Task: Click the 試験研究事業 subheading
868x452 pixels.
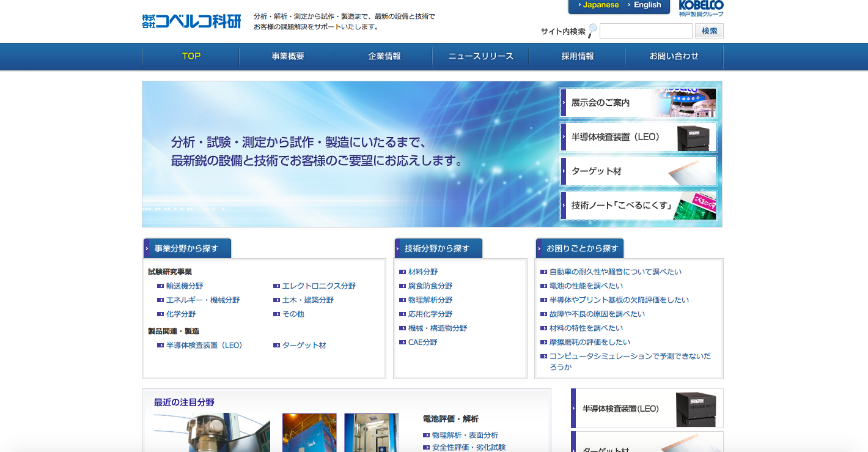Action: [x=170, y=272]
